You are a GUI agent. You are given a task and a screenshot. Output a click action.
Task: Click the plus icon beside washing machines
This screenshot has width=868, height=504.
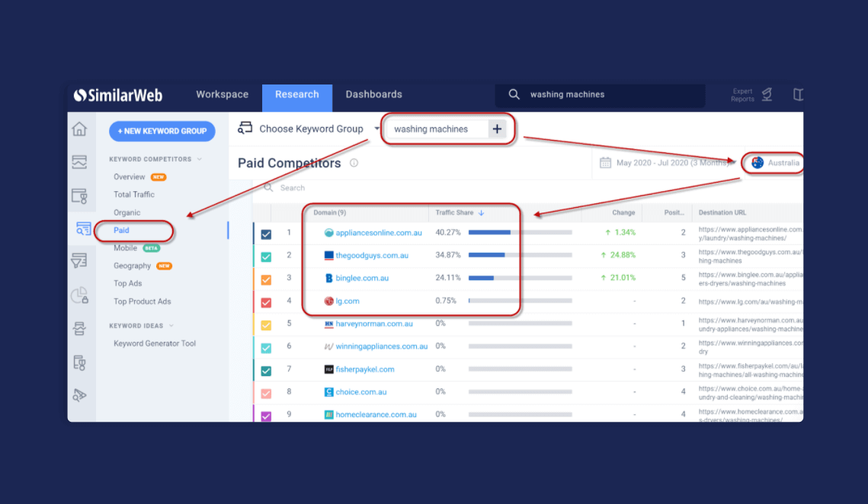[497, 129]
